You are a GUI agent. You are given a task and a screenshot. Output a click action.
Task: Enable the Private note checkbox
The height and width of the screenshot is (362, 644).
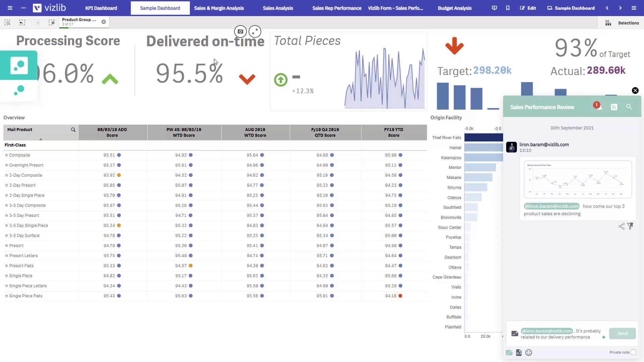pyautogui.click(x=633, y=352)
